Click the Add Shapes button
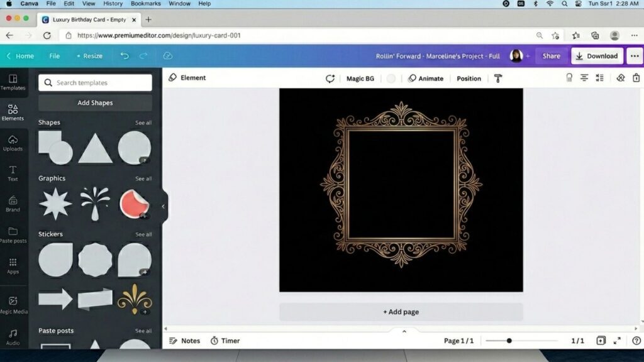 (96, 102)
